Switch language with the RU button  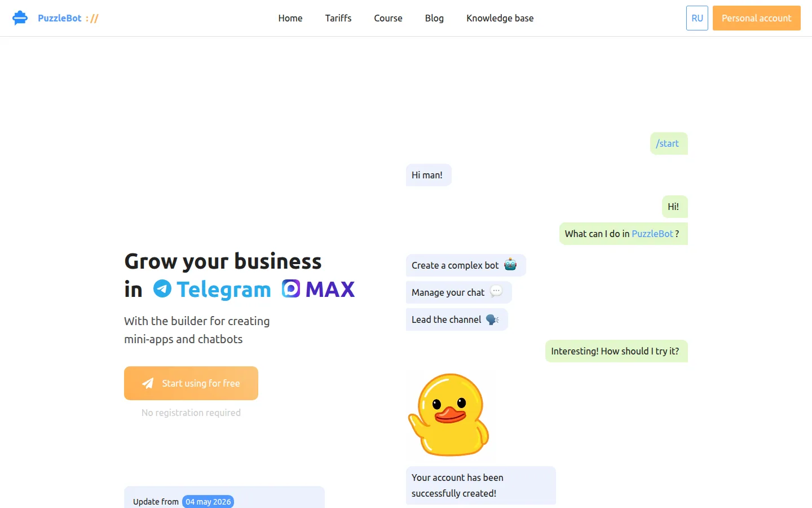[x=697, y=18]
